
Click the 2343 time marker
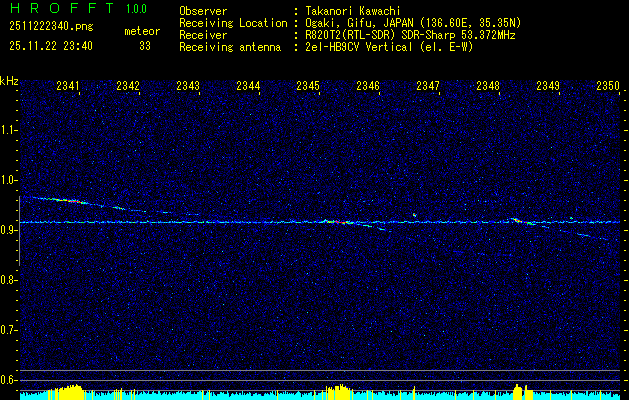coord(188,87)
